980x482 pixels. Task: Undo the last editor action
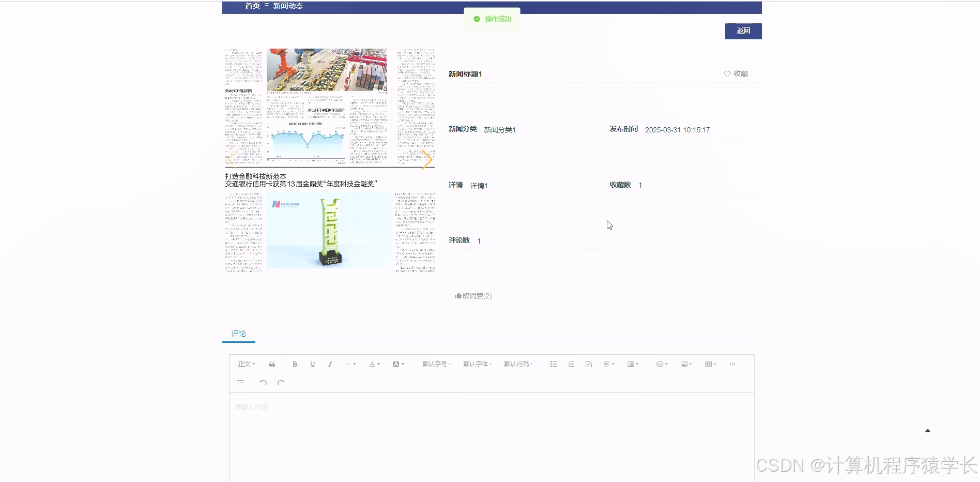263,382
